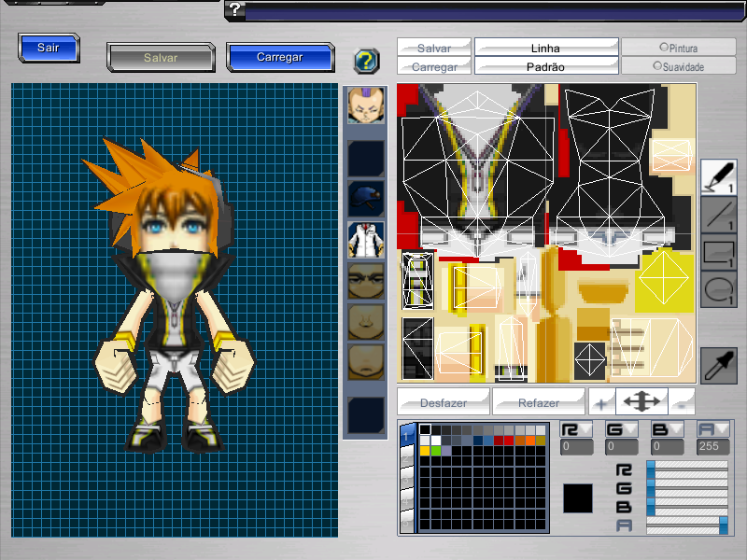Choose the blue cap part thumbnail
The height and width of the screenshot is (560, 747).
click(365, 199)
